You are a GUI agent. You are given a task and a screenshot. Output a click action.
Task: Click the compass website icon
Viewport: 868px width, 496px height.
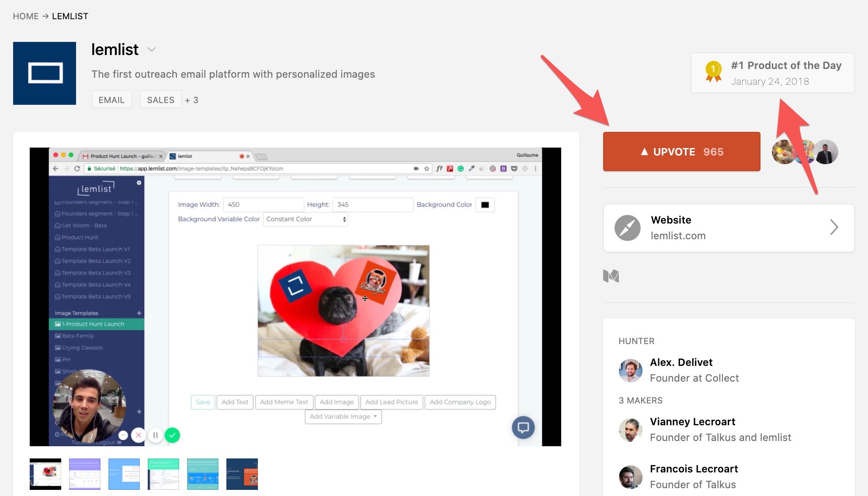tap(627, 227)
